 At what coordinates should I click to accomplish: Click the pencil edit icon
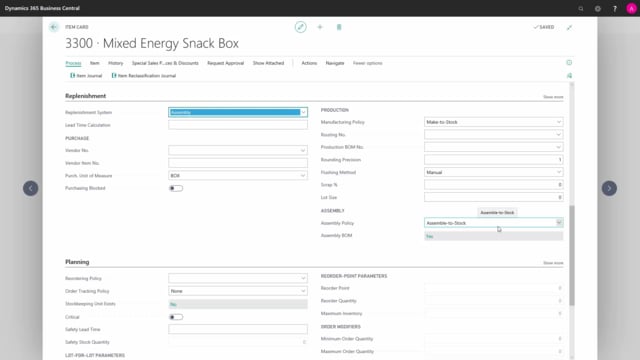coord(300,27)
